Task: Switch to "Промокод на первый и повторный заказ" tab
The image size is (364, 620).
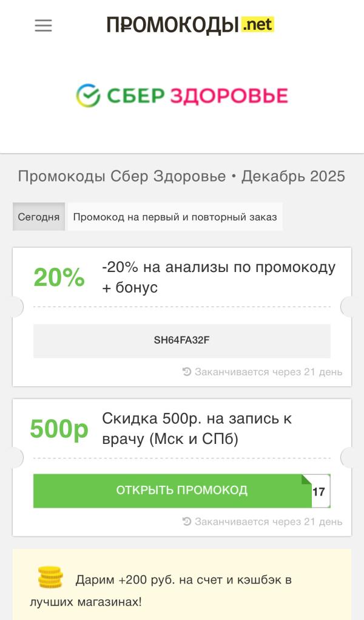Action: [175, 217]
